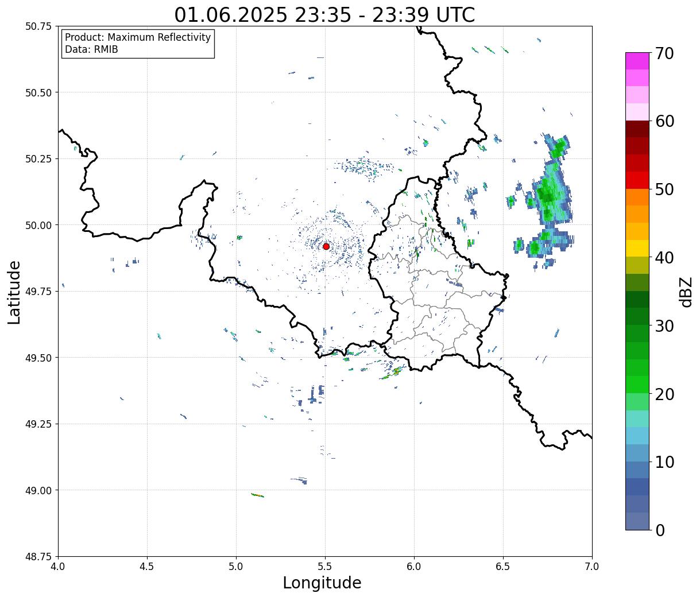Screen dimensions: 700x597
Task: Click the colorbar tick label 50
Action: [664, 189]
